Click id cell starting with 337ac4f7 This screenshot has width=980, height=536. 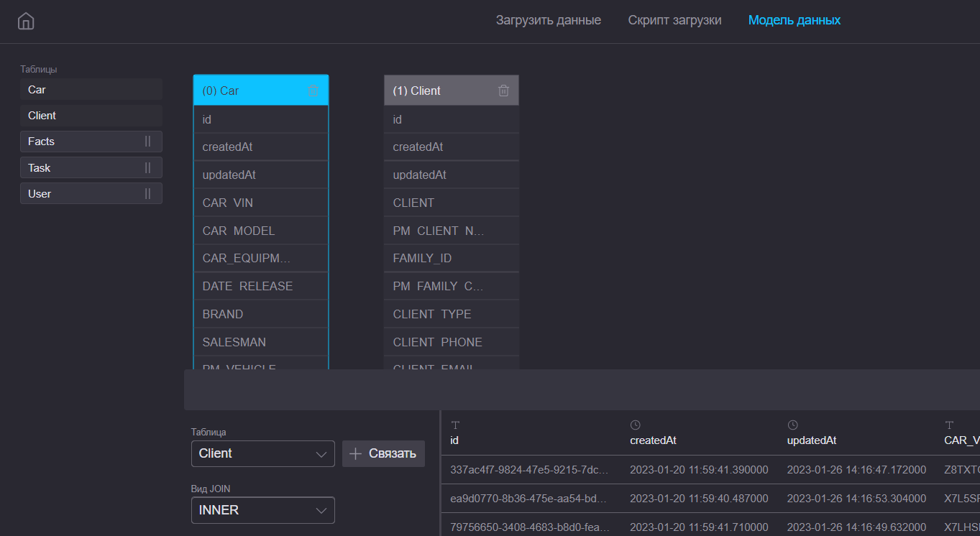pyautogui.click(x=531, y=470)
